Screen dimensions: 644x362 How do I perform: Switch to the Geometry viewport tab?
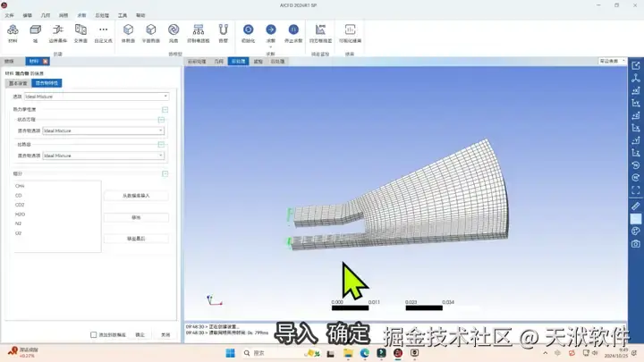(219, 61)
